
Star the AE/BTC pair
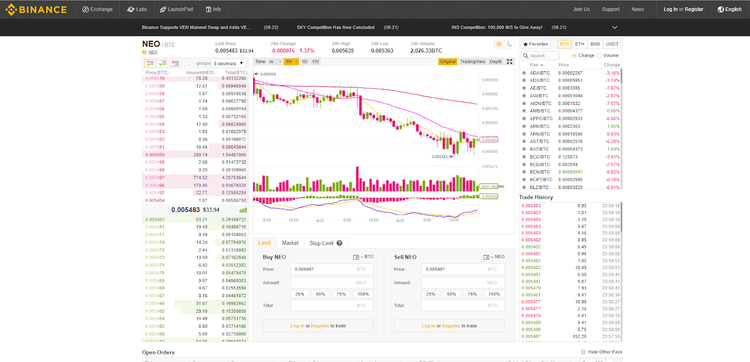524,88
